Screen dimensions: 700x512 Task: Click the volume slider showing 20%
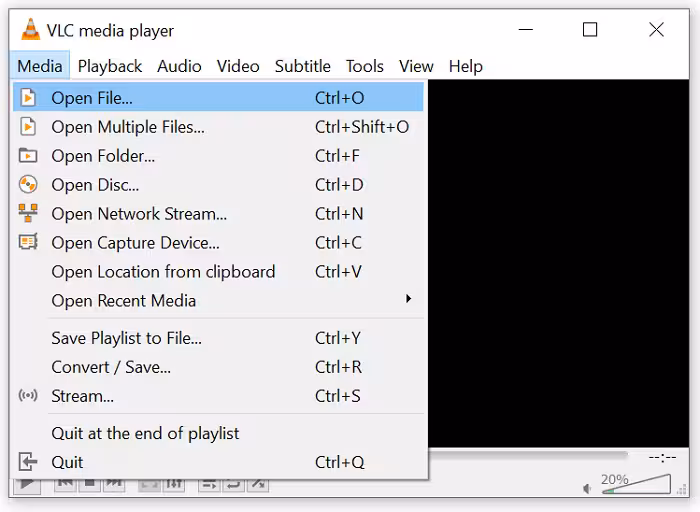pyautogui.click(x=636, y=484)
